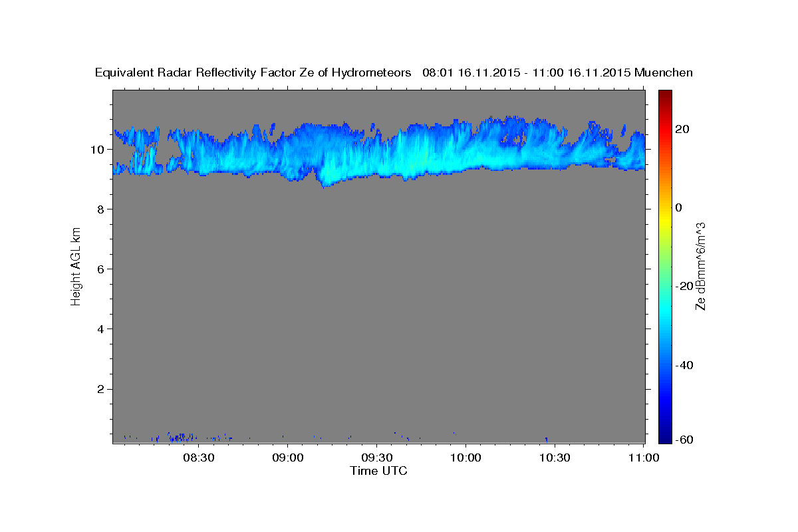Screen dimensions: 798x532
Task: Click the colorbar label '-20'
Action: [685, 286]
